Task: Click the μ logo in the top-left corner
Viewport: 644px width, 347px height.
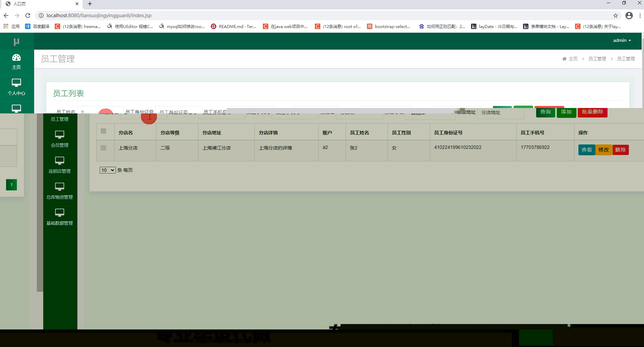Action: (16, 41)
